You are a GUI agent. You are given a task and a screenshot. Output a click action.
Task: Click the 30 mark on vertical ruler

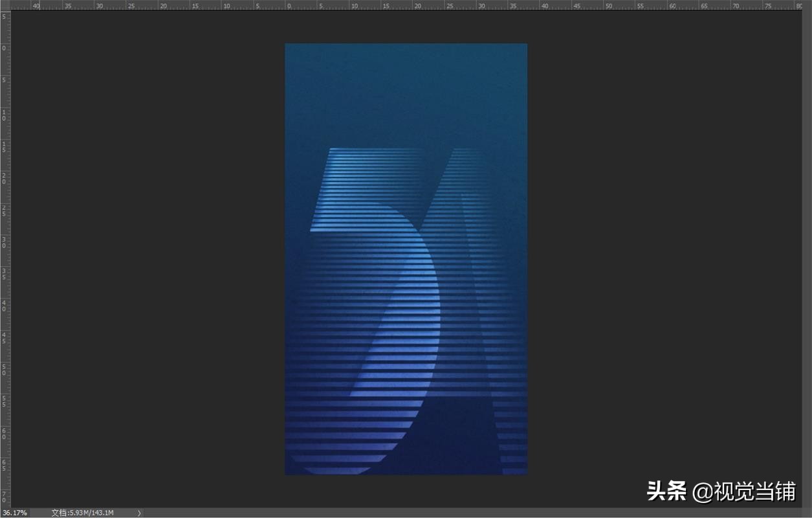point(5,243)
